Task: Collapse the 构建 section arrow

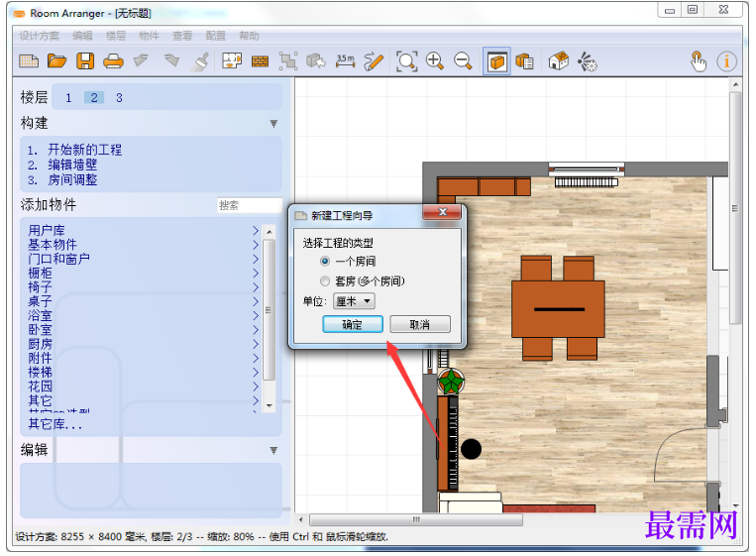Action: (273, 124)
